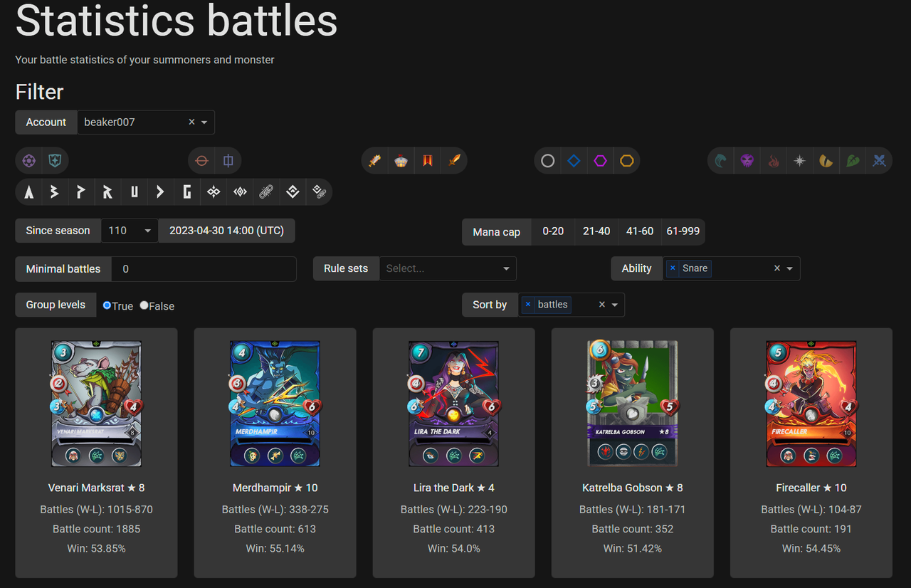This screenshot has height=588, width=911.
Task: Open the Since season 110 dropdown
Action: [130, 231]
